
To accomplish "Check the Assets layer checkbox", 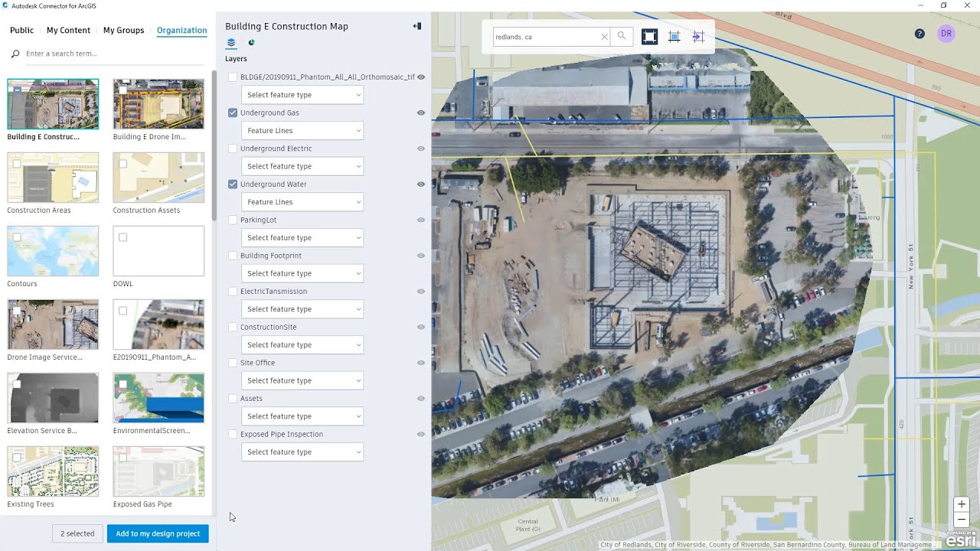I will (233, 399).
